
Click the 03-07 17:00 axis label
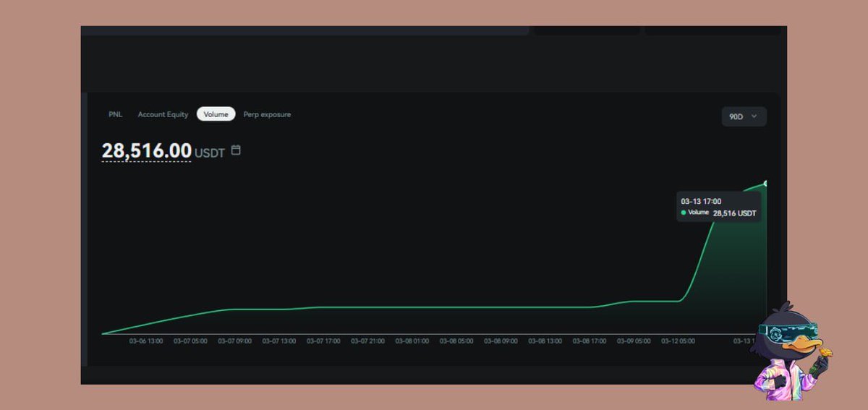click(x=323, y=341)
